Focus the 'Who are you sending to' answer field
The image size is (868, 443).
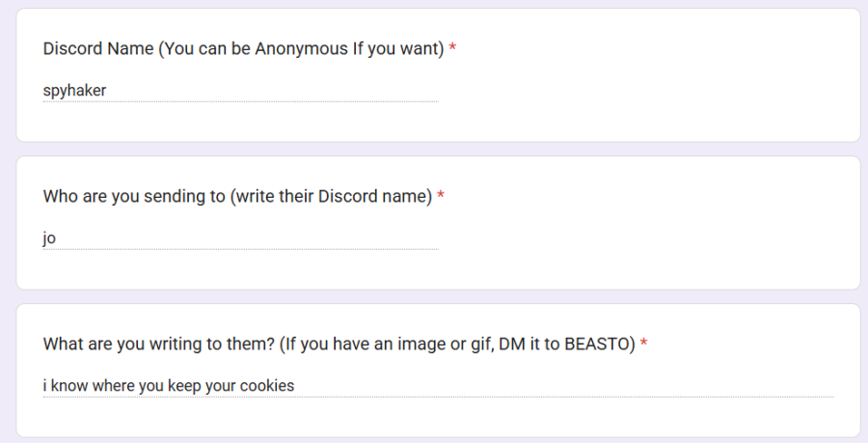(240, 238)
